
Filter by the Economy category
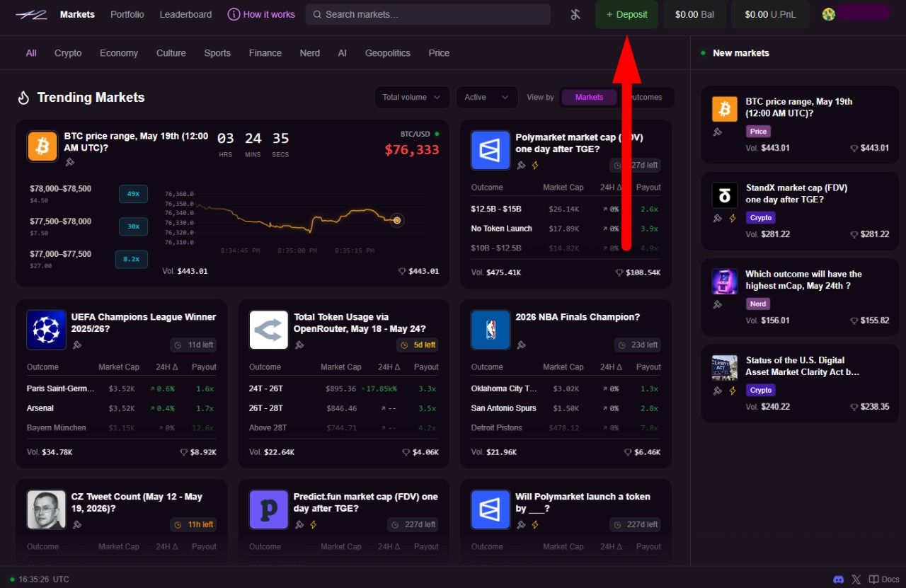pyautogui.click(x=119, y=53)
